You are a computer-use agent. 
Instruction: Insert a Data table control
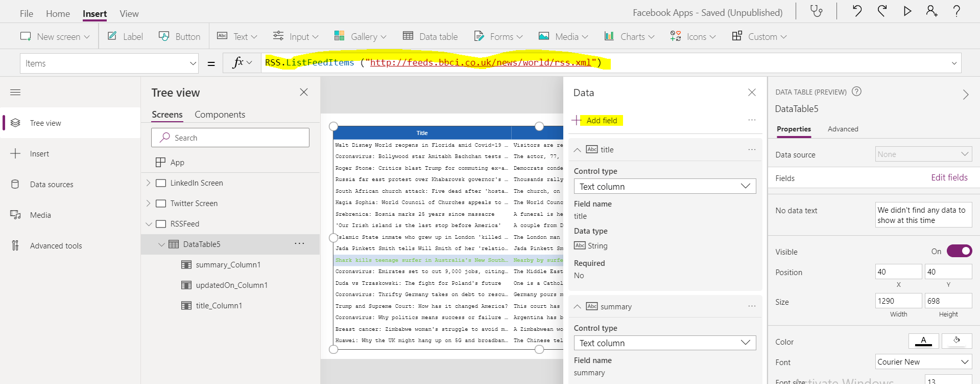pyautogui.click(x=430, y=36)
